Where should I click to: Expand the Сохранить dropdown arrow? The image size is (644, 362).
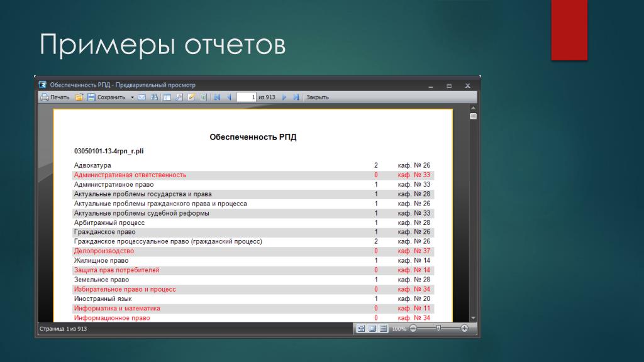point(132,97)
